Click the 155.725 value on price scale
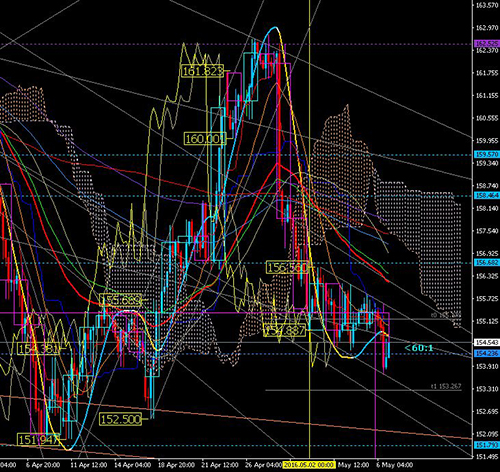This screenshot has width=500, height=472. point(487,299)
